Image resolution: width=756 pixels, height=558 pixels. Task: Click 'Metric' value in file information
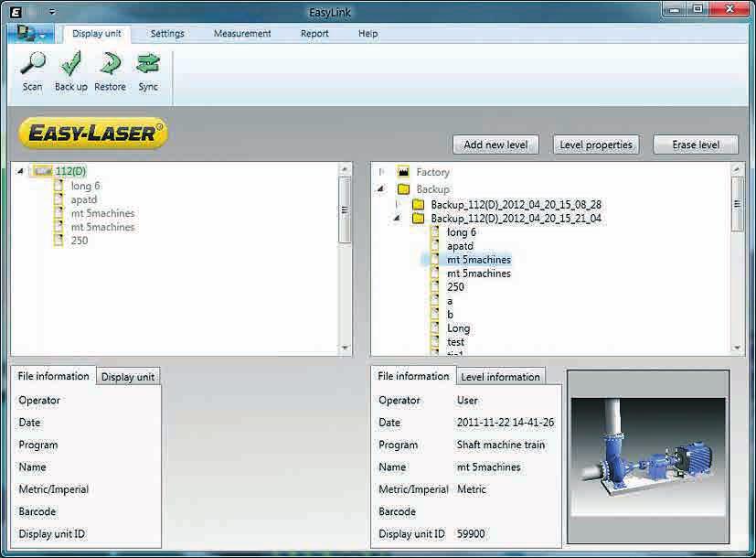click(x=472, y=489)
